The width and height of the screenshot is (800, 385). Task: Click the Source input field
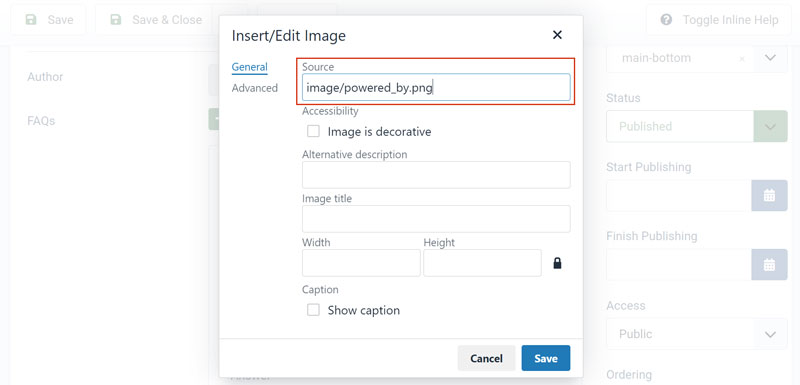click(436, 88)
